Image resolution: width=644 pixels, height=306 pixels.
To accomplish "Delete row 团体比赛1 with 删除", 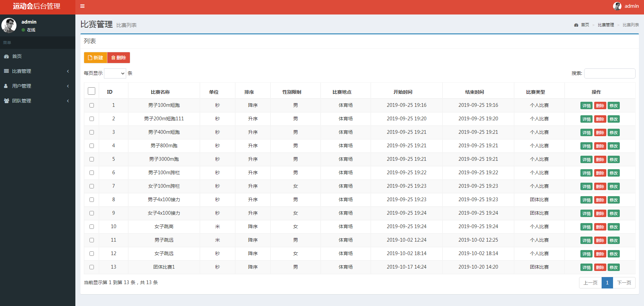I will point(600,267).
